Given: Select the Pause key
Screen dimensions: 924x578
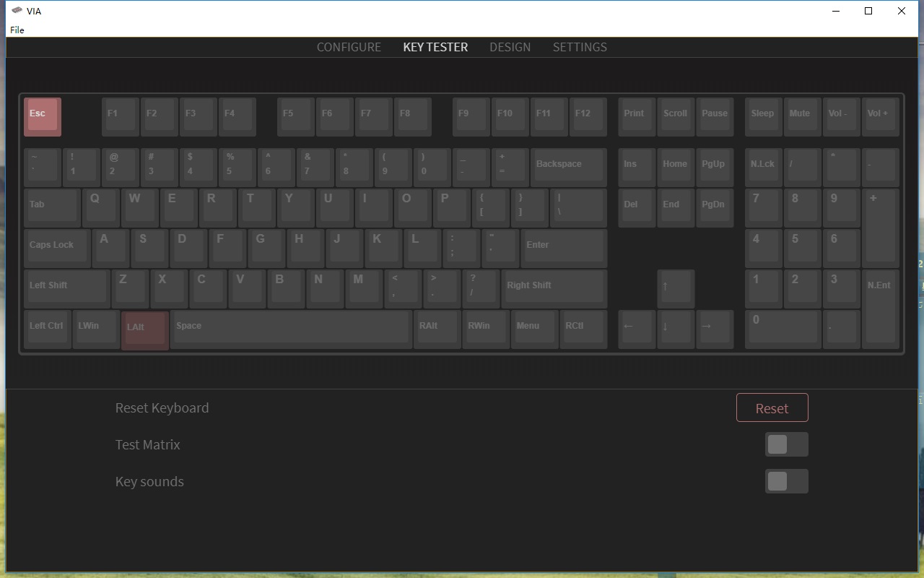Looking at the screenshot, I should (x=715, y=117).
